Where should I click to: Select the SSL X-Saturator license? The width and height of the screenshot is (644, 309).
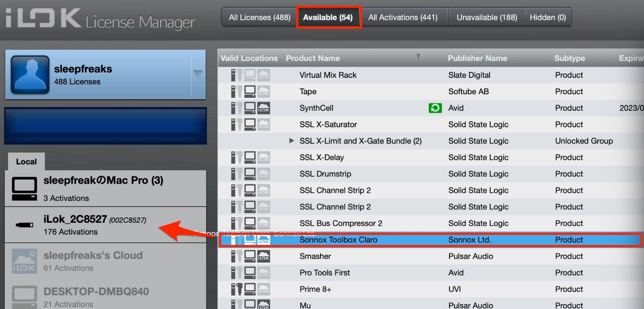pyautogui.click(x=328, y=125)
